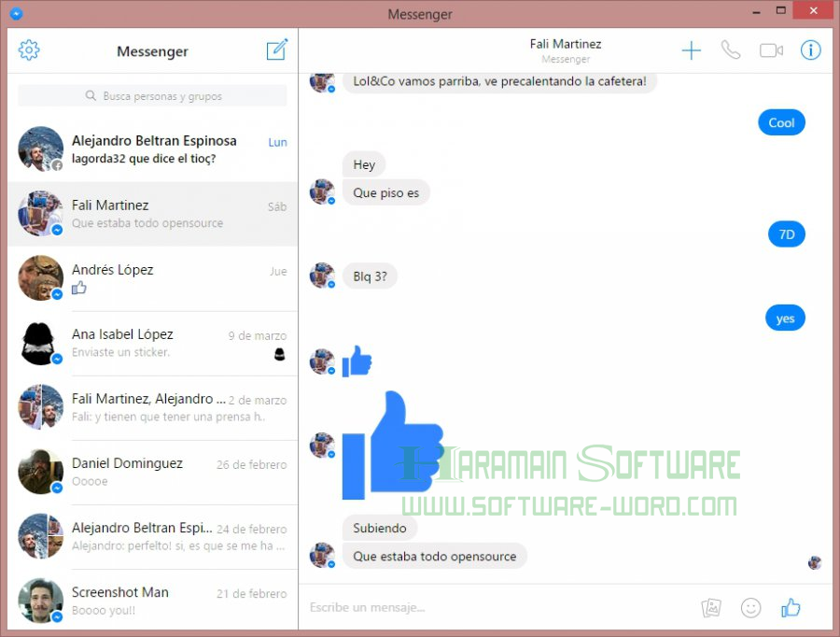Open the settings gear in sidebar
This screenshot has height=637, width=840.
[29, 50]
